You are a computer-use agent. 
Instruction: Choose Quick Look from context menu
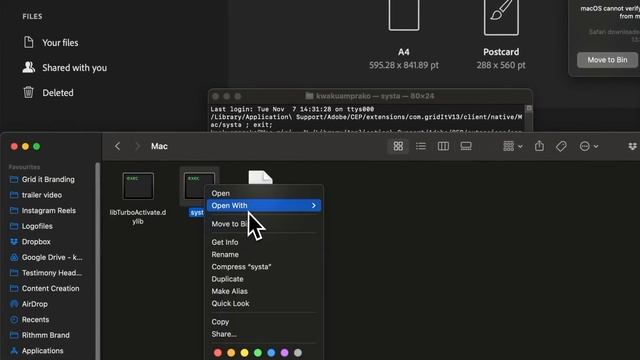point(230,303)
